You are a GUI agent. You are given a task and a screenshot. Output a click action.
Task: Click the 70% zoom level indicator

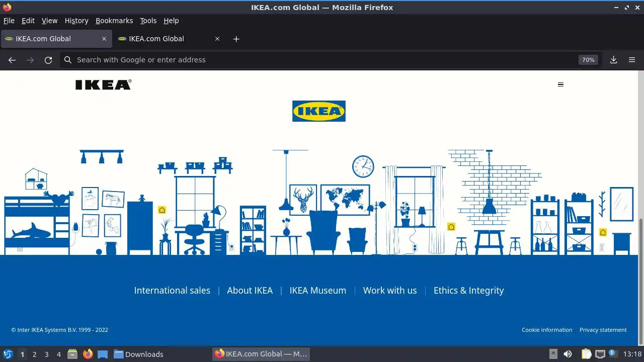pos(588,60)
